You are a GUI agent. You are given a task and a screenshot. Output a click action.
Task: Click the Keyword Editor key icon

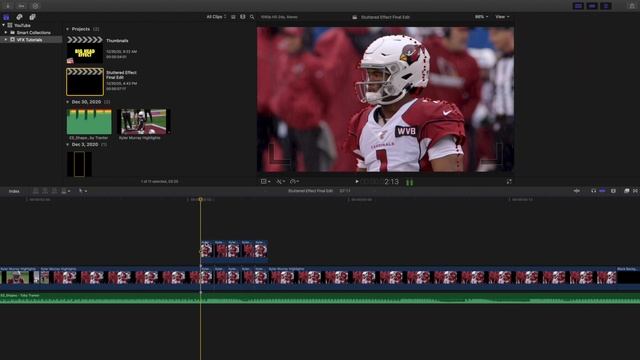21,6
